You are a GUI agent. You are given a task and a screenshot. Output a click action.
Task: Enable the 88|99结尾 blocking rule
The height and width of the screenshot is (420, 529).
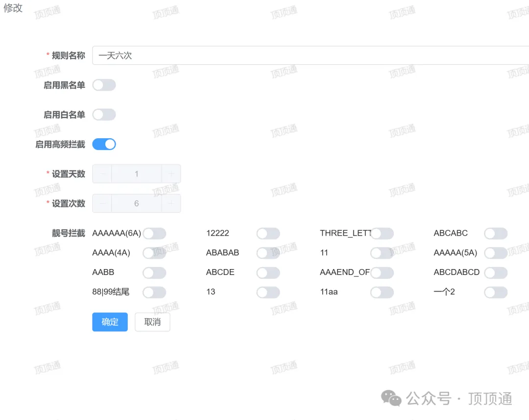point(154,292)
